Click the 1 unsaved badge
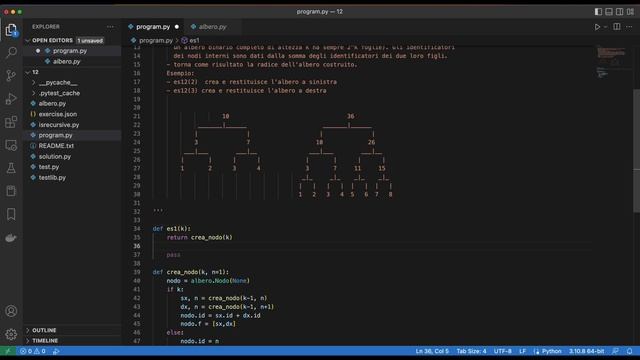The image size is (640, 360). pos(90,40)
